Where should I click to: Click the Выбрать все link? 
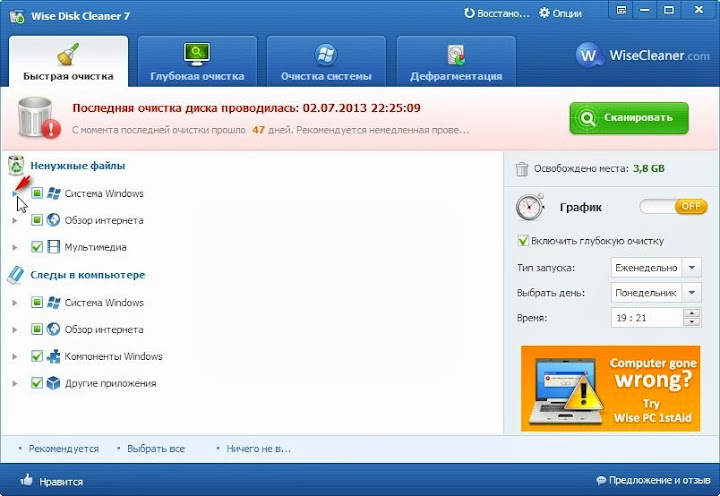click(156, 449)
